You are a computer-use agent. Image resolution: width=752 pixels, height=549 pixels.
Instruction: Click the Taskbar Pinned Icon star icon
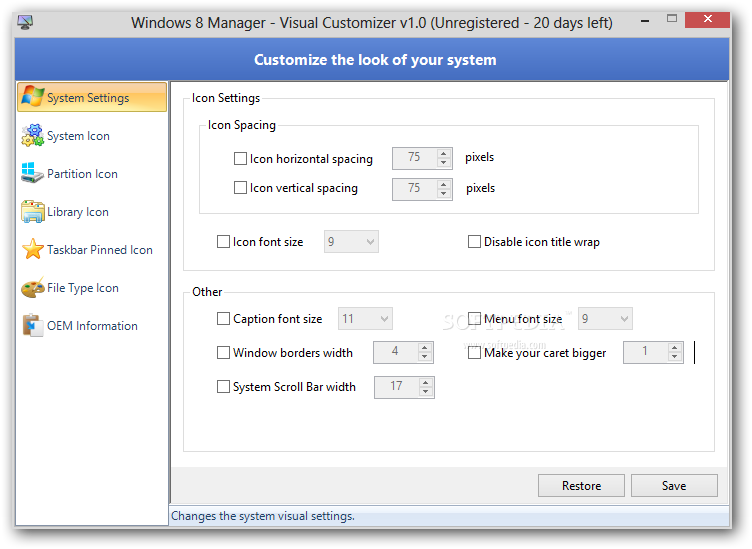33,249
